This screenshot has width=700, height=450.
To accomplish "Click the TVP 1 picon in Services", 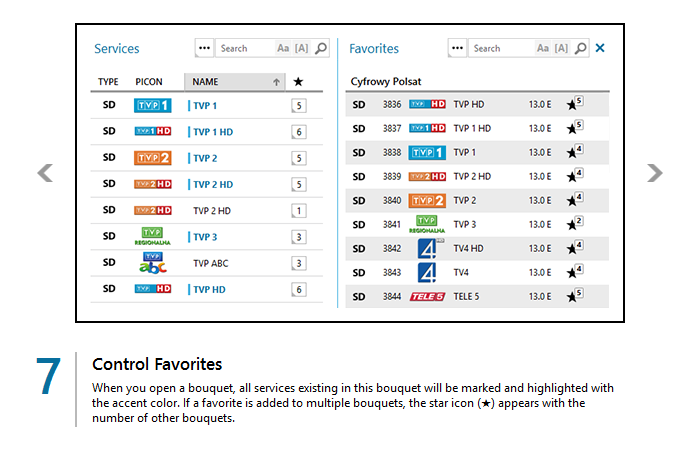I will [x=153, y=105].
